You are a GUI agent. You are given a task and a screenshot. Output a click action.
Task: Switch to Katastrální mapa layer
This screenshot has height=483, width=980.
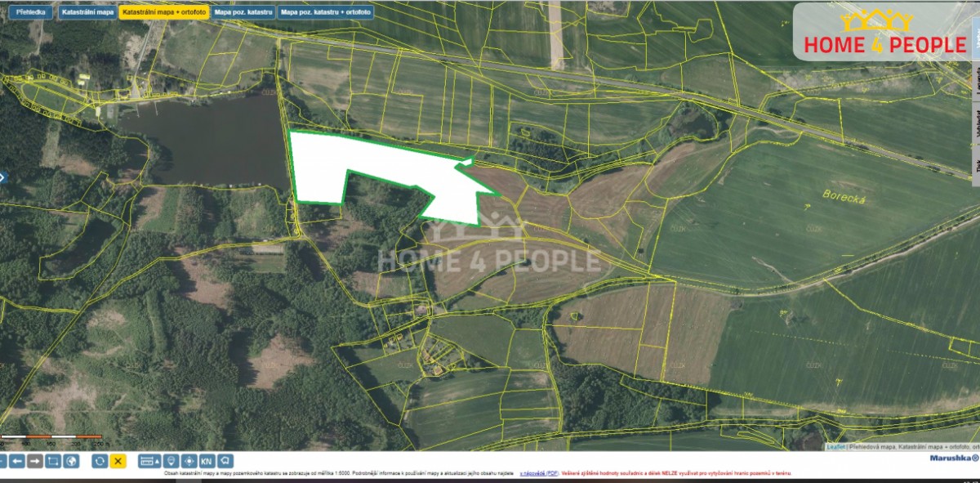87,12
